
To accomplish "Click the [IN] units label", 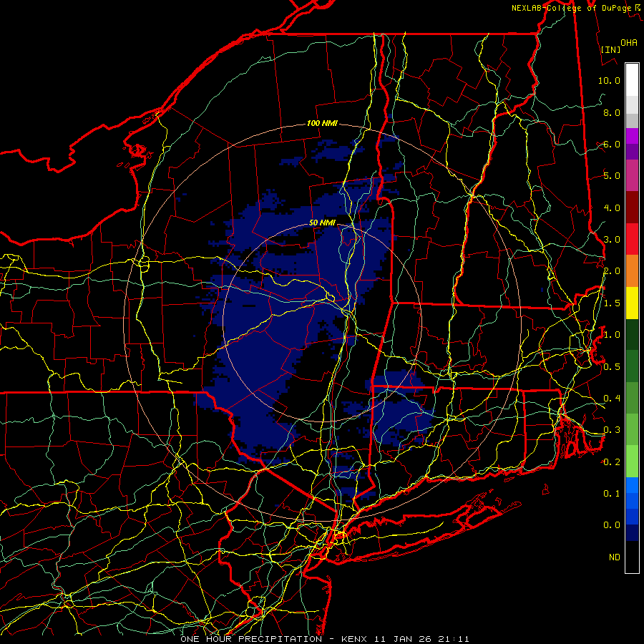I will coord(610,49).
